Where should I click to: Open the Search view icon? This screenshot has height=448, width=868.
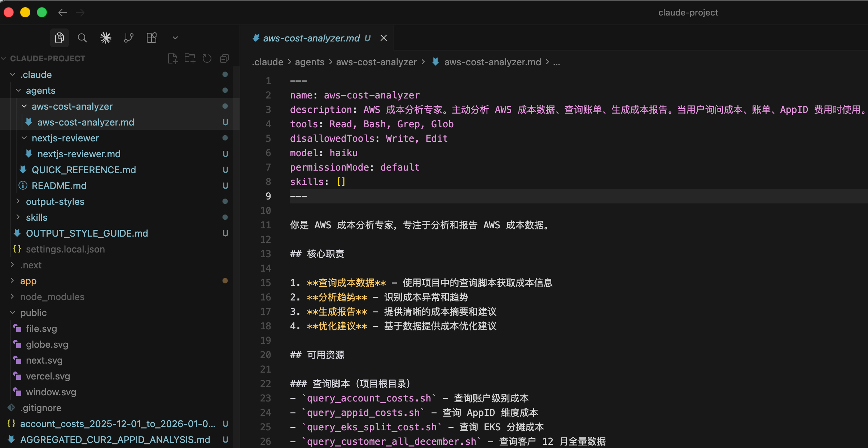point(82,38)
